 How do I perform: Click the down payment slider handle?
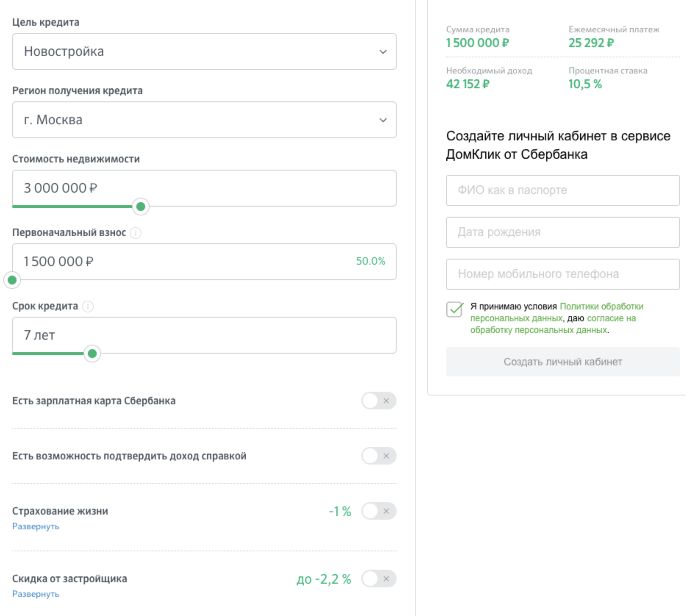pos(12,280)
